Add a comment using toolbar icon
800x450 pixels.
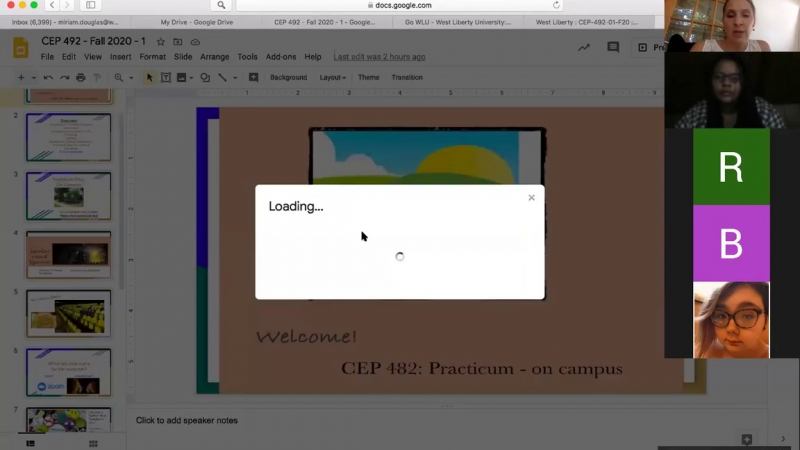(x=253, y=78)
